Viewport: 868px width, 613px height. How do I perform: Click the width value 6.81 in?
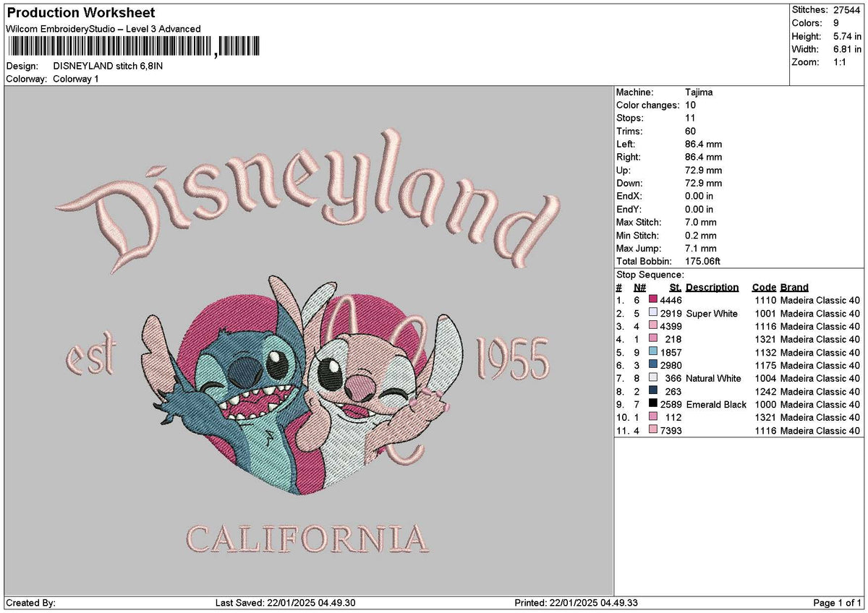coord(847,49)
